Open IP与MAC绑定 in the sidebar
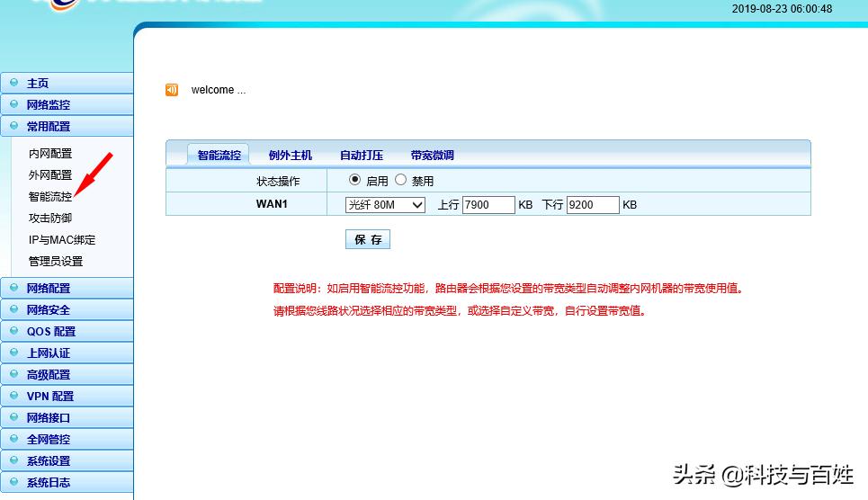The image size is (868, 500). 62,240
